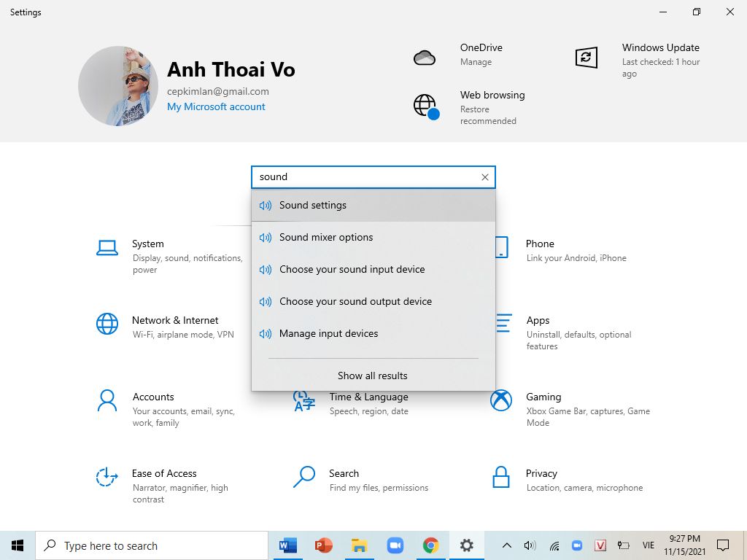747x560 pixels.
Task: Click Ease of Access title
Action: (164, 474)
